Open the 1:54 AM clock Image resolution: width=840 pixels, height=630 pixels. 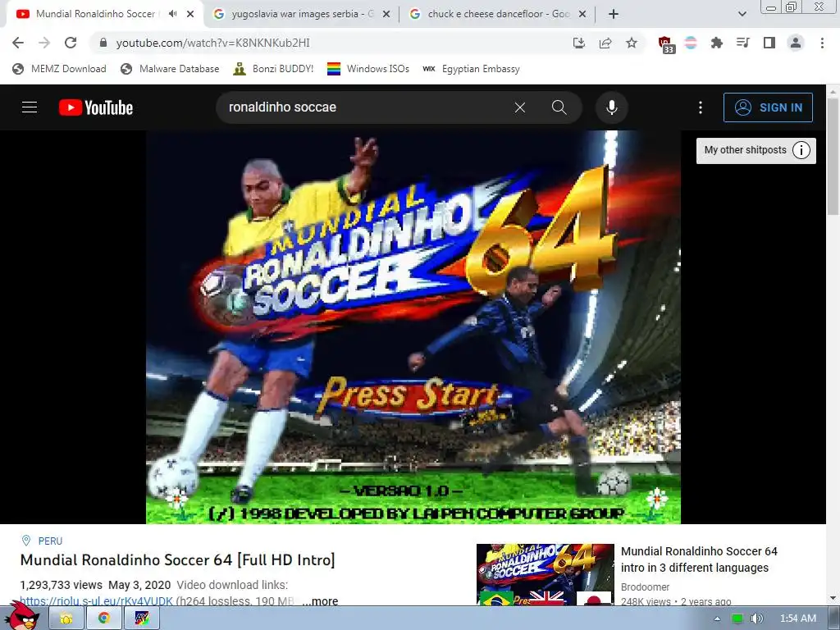tap(797, 619)
